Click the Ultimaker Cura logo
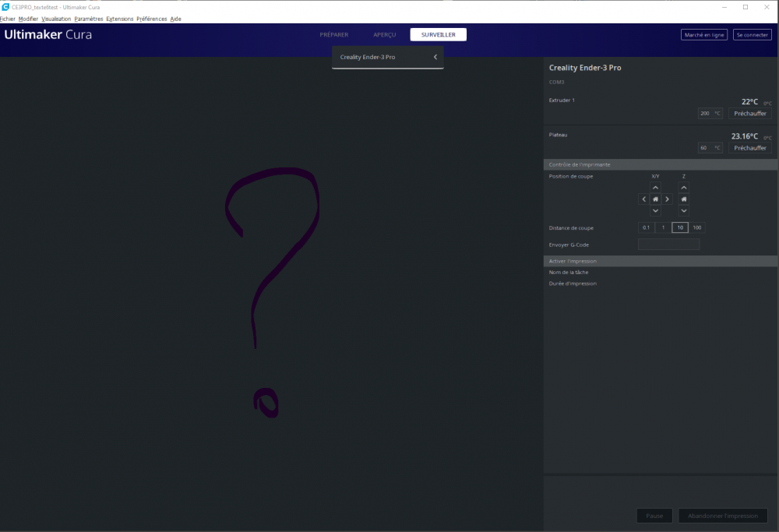779x532 pixels. (x=48, y=35)
